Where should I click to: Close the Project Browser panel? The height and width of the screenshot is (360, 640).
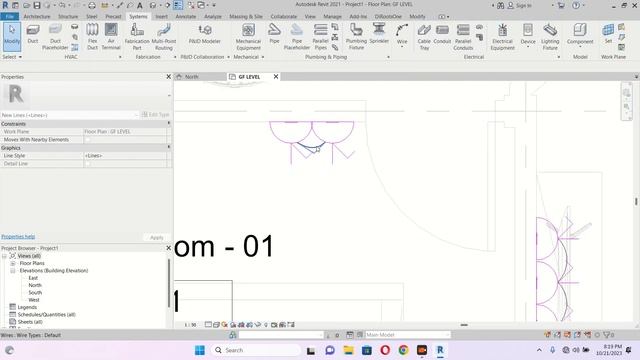pos(169,248)
